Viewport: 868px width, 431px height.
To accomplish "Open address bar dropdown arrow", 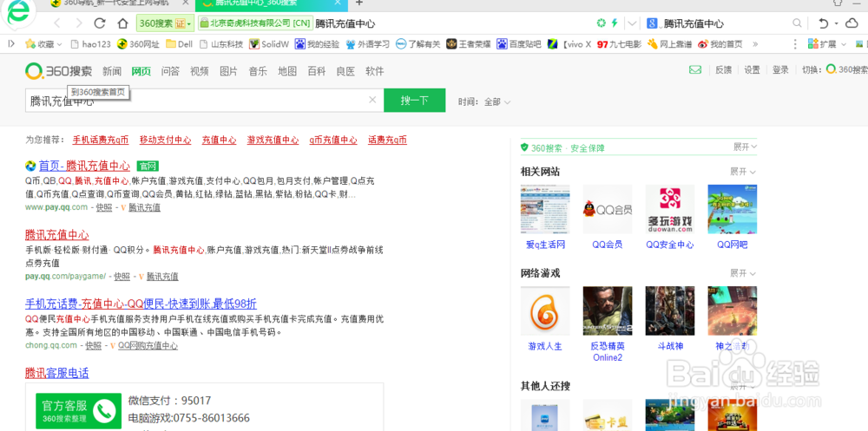I will 632,23.
